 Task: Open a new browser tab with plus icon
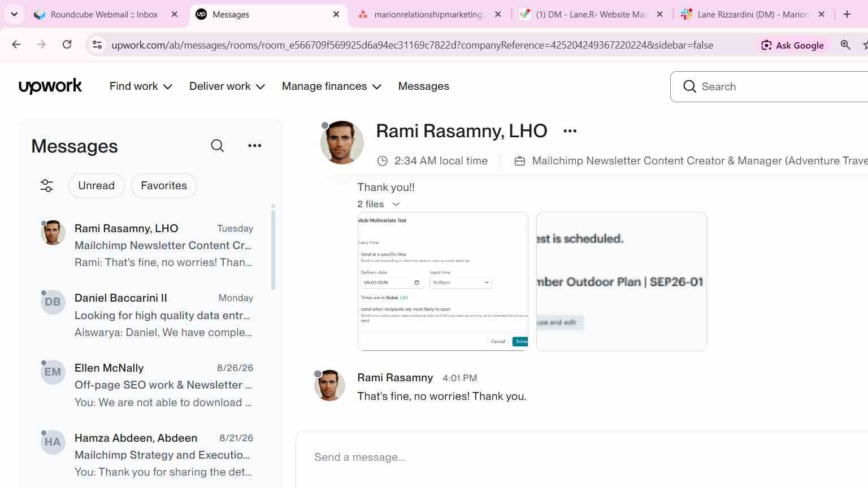847,14
